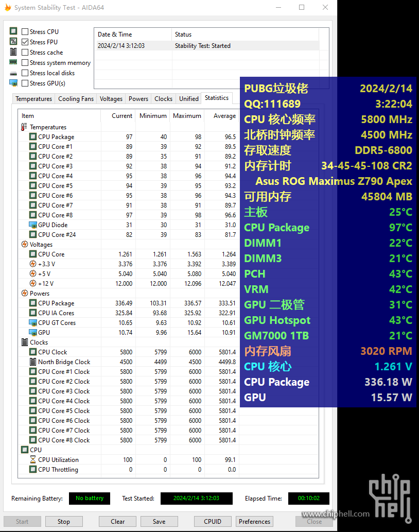Enable the Stress cache checkbox

click(x=25, y=52)
